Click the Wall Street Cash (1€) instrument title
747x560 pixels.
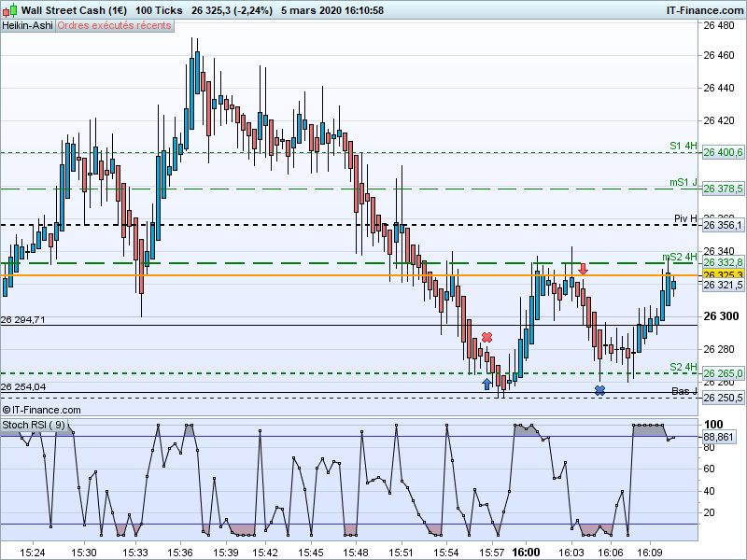(x=74, y=10)
